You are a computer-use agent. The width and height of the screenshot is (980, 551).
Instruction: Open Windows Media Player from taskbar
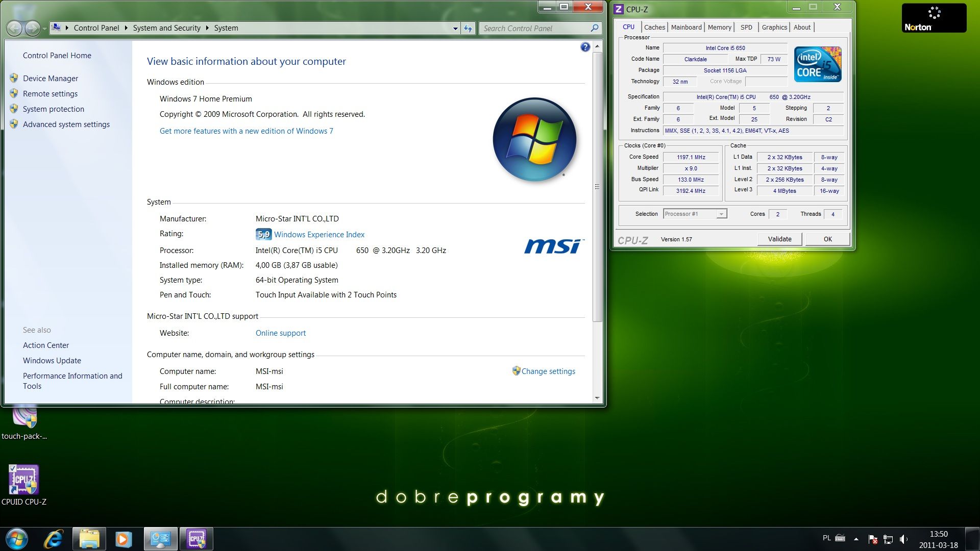click(x=123, y=539)
